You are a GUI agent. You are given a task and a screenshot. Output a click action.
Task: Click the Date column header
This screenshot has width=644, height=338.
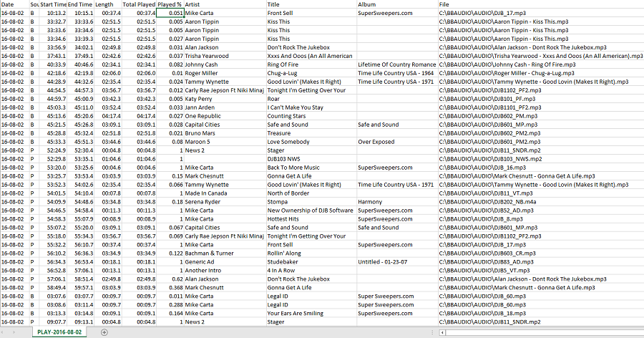(14, 4)
